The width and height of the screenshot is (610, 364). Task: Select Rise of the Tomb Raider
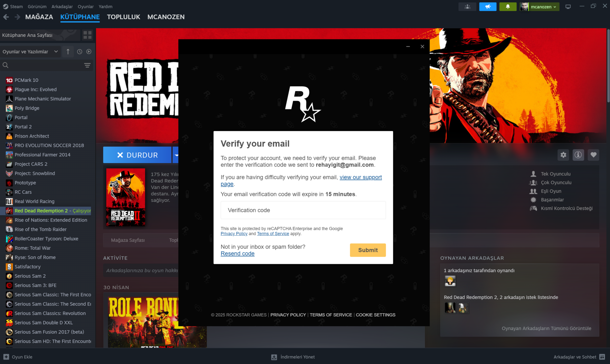(x=40, y=229)
